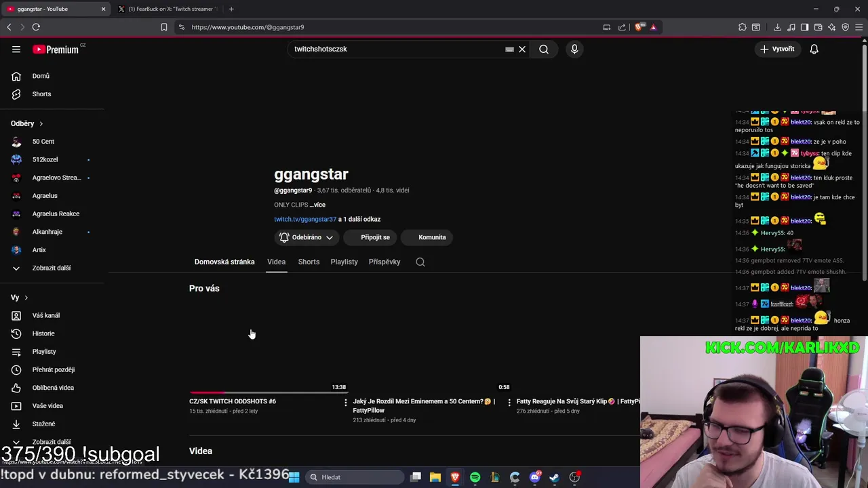Open Shorts in the left sidebar

click(41, 94)
